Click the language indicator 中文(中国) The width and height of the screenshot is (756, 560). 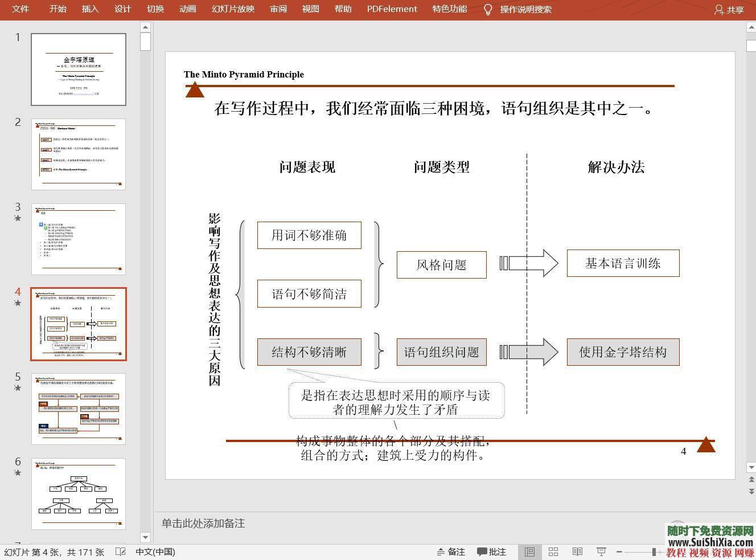(x=158, y=551)
